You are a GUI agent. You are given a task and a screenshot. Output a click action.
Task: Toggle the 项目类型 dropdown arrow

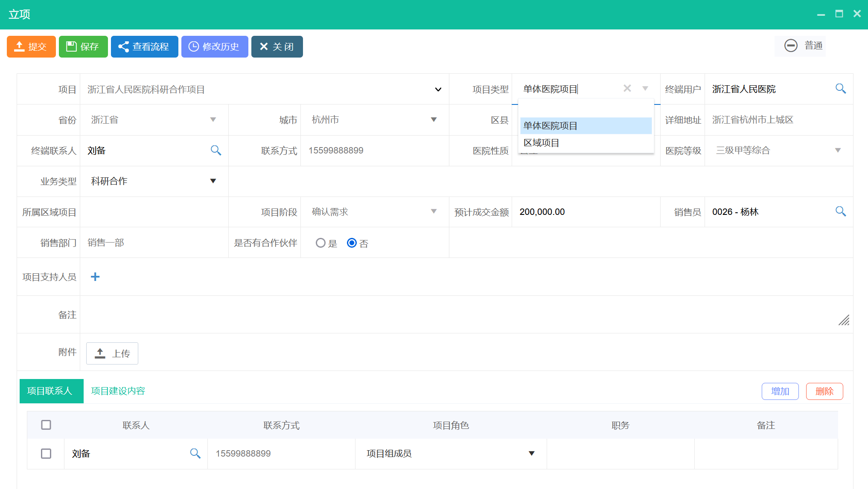coord(645,88)
